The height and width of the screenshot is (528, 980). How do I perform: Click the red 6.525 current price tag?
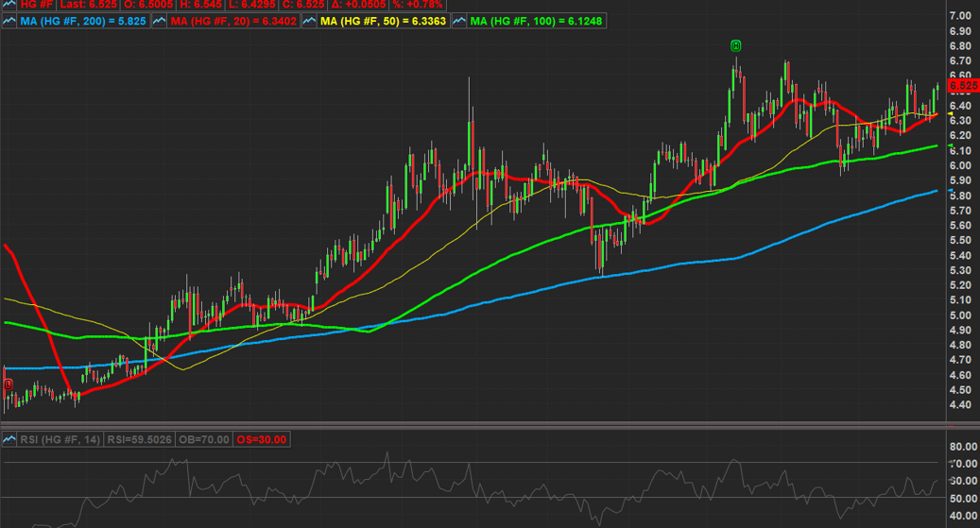point(963,86)
